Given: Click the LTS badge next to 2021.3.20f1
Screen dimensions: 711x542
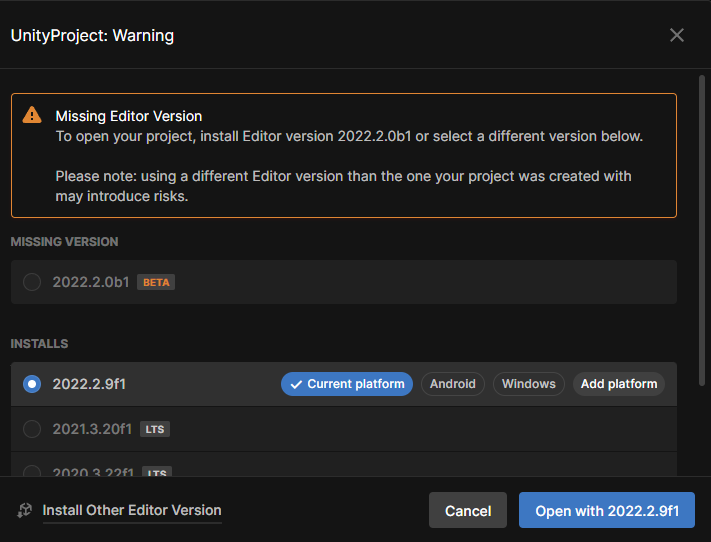Looking at the screenshot, I should (x=155, y=429).
